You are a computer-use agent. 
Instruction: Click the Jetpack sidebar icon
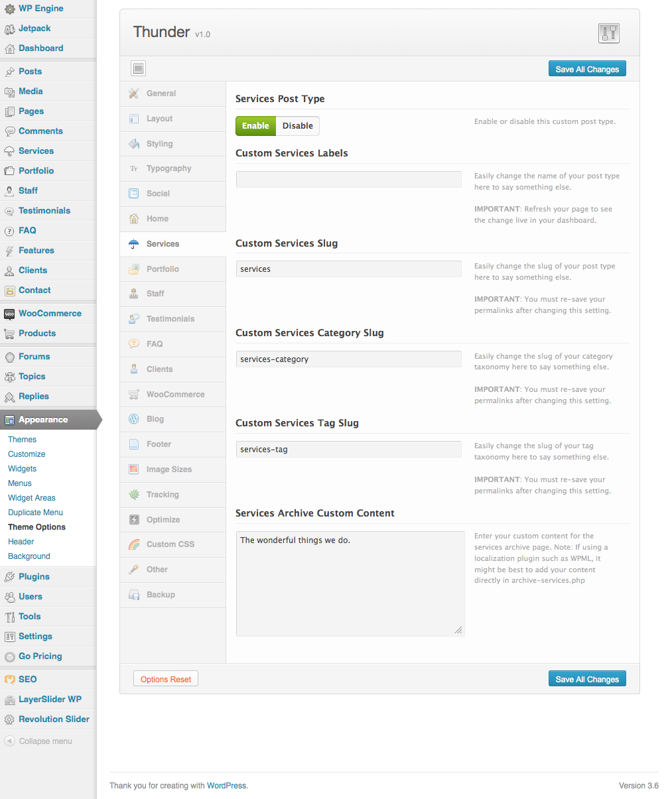pyautogui.click(x=9, y=29)
